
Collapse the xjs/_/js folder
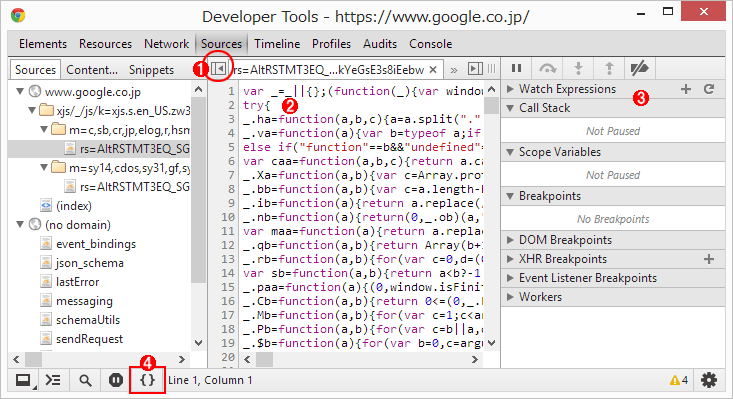click(32, 111)
